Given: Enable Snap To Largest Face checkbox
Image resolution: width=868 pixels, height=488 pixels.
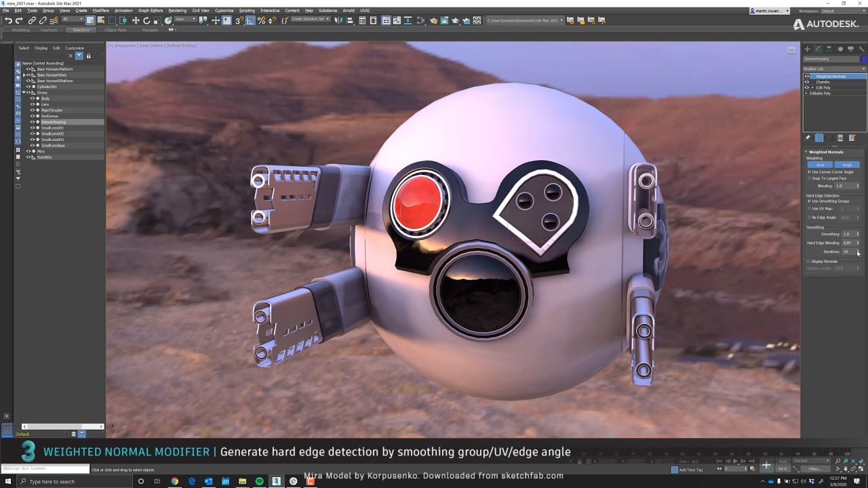Looking at the screenshot, I should point(809,178).
